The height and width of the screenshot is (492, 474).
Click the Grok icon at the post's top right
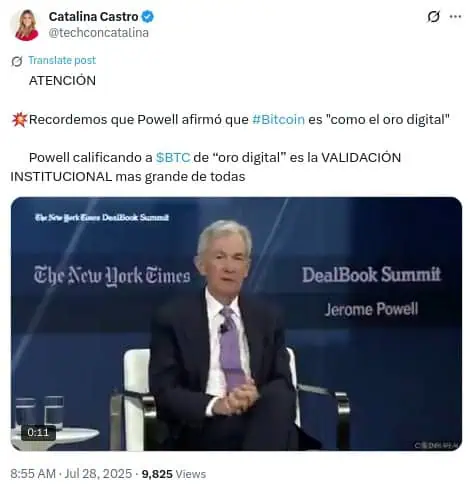[433, 16]
